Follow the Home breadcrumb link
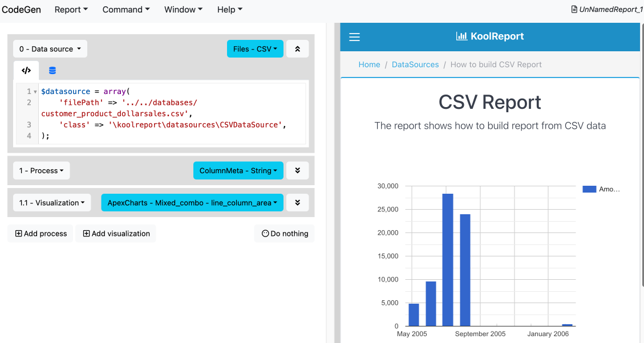 pyautogui.click(x=369, y=64)
